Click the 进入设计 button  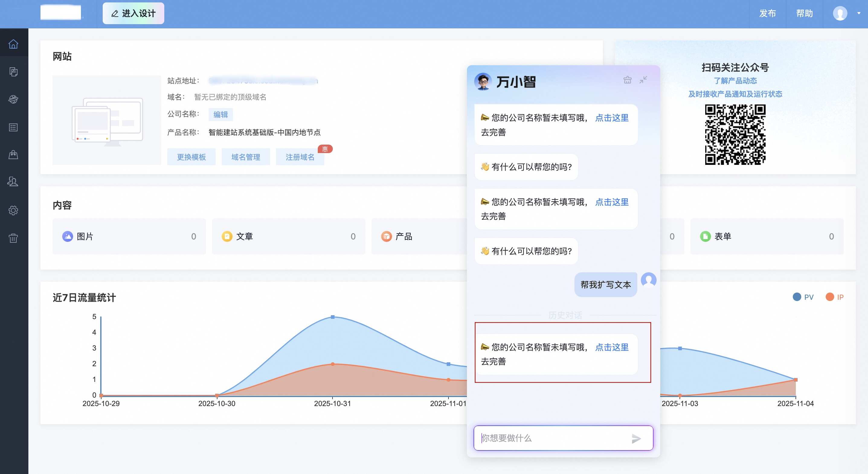[x=133, y=13]
